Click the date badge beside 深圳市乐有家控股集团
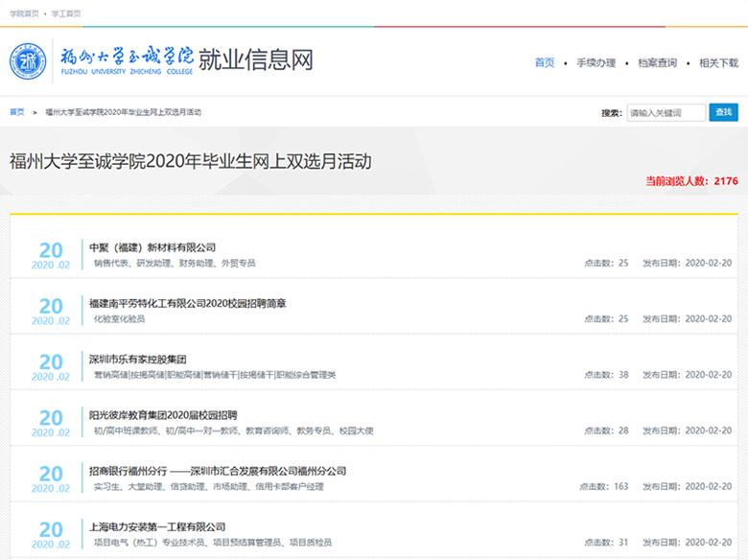The height and width of the screenshot is (560, 748). pos(51,367)
